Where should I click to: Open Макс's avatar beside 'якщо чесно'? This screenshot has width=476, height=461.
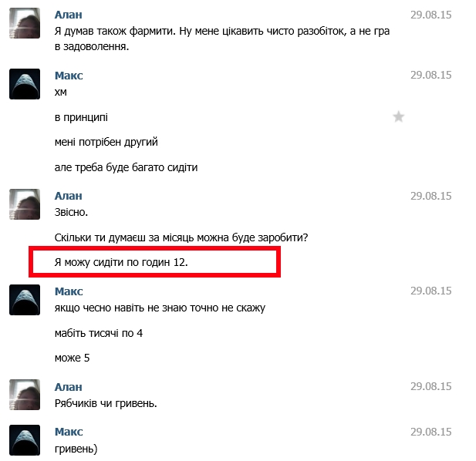(x=25, y=300)
